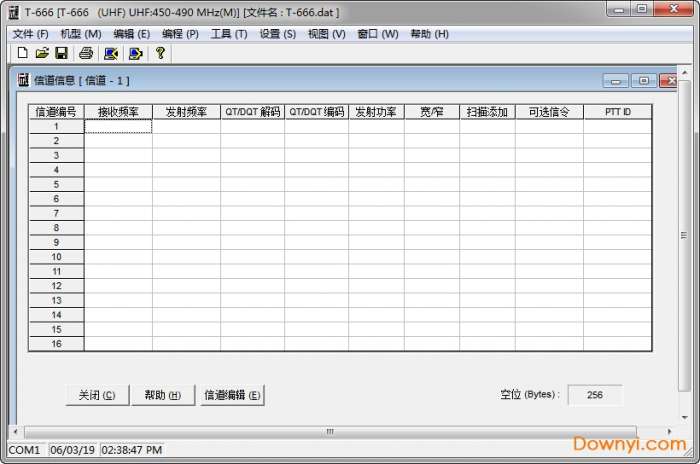The height and width of the screenshot is (464, 700).
Task: Open the 设置 (S) menu
Action: [x=278, y=34]
